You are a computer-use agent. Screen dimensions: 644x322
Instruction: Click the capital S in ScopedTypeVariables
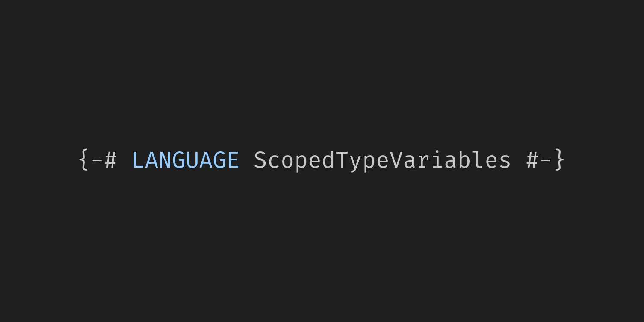tap(260, 160)
